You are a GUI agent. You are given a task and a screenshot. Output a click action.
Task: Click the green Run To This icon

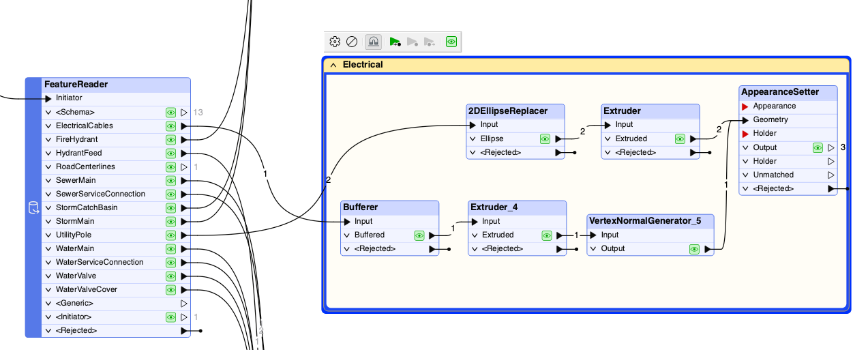click(x=395, y=42)
